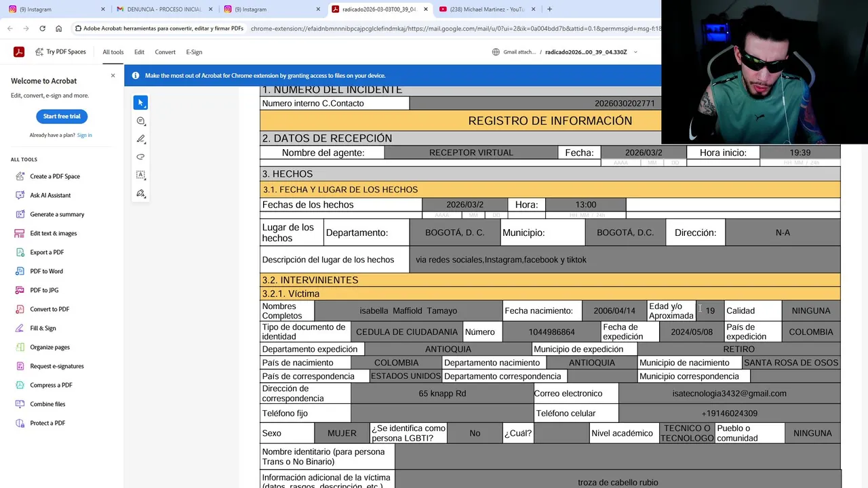Click the CEDULA DE CIUDADANIA cell

(407, 332)
